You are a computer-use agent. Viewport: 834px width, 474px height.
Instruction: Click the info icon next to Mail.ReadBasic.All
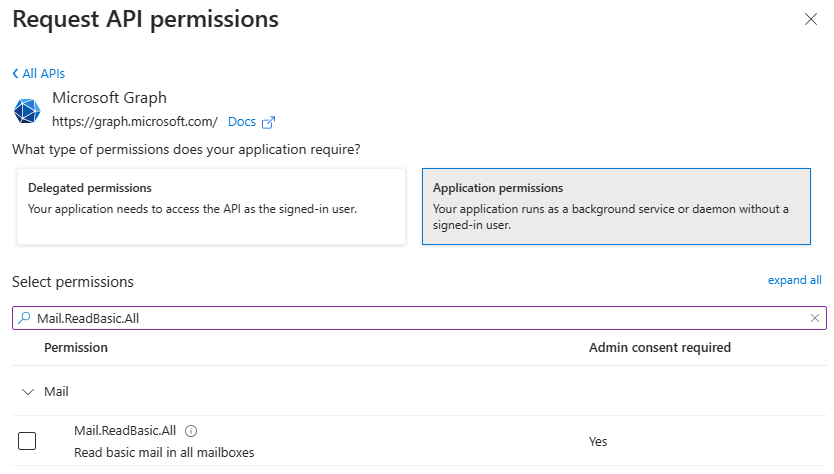click(191, 431)
